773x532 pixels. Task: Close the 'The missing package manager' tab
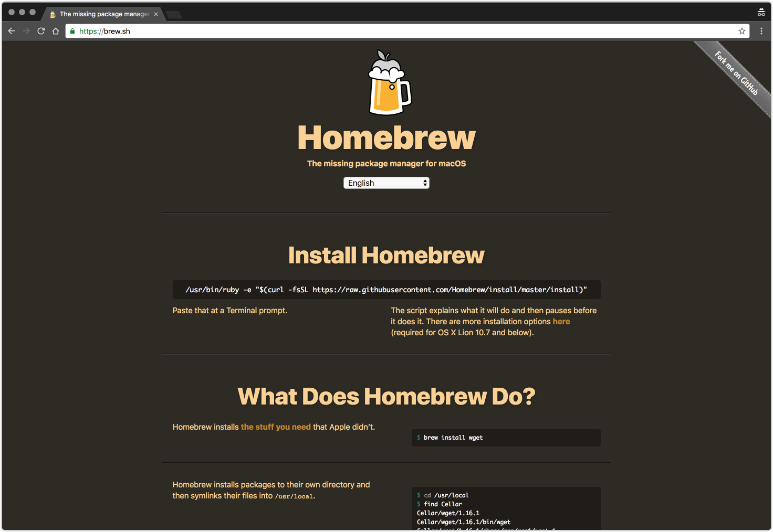point(156,14)
